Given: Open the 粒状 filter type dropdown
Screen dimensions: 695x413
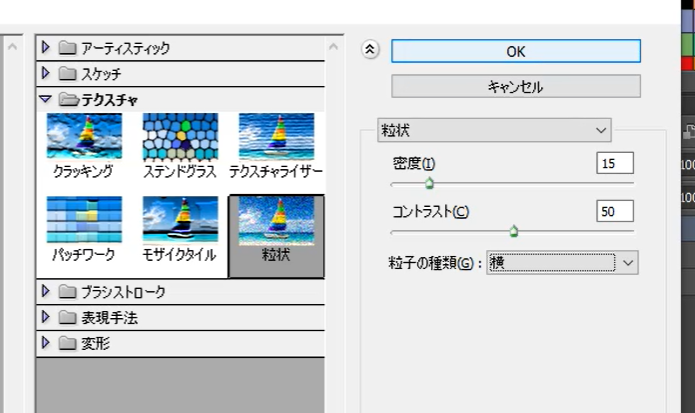Looking at the screenshot, I should [494, 130].
